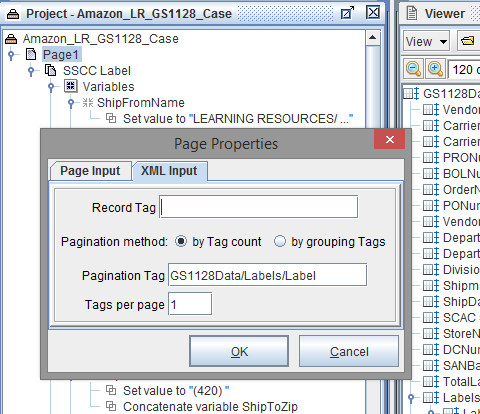Click the SANBa... element icon in Viewer

(431, 365)
